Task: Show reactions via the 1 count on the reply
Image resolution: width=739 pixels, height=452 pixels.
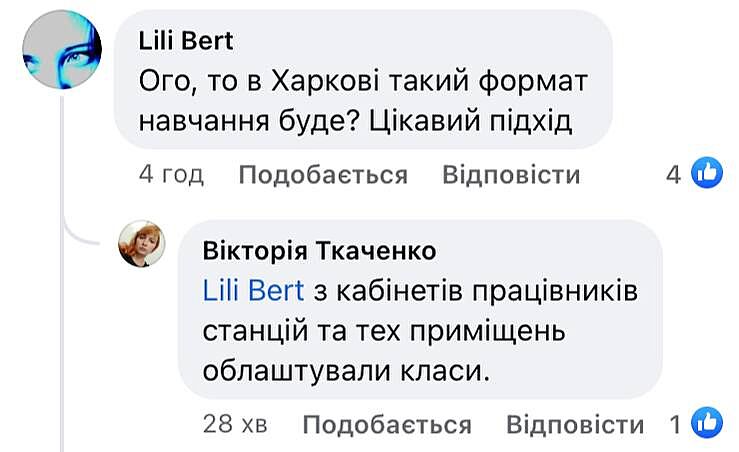Action: [x=675, y=424]
